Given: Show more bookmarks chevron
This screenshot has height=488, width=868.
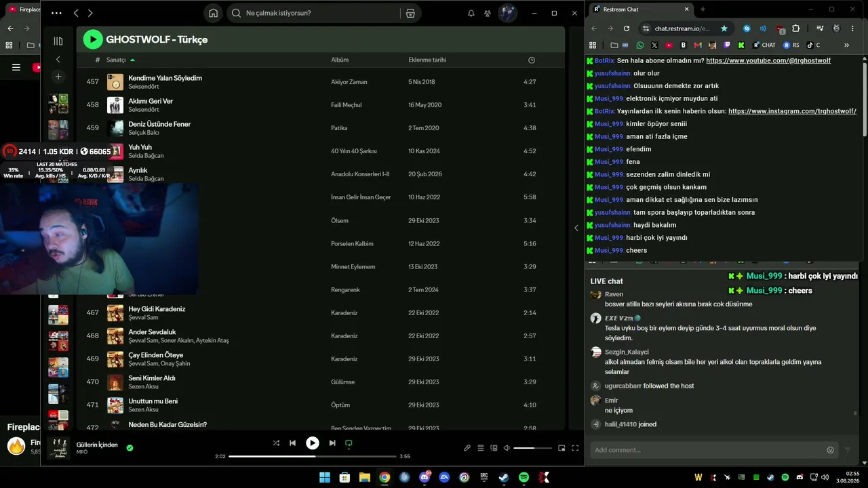Looking at the screenshot, I should coord(846,45).
